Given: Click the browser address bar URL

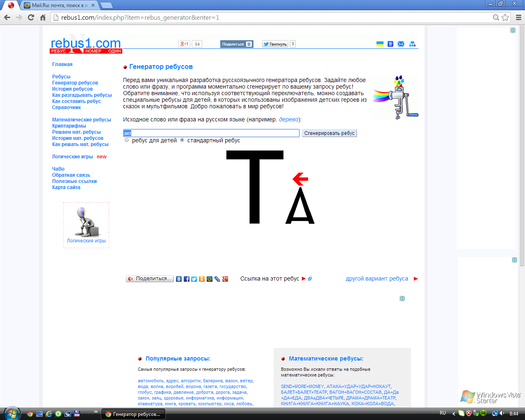Looking at the screenshot, I should [x=140, y=17].
